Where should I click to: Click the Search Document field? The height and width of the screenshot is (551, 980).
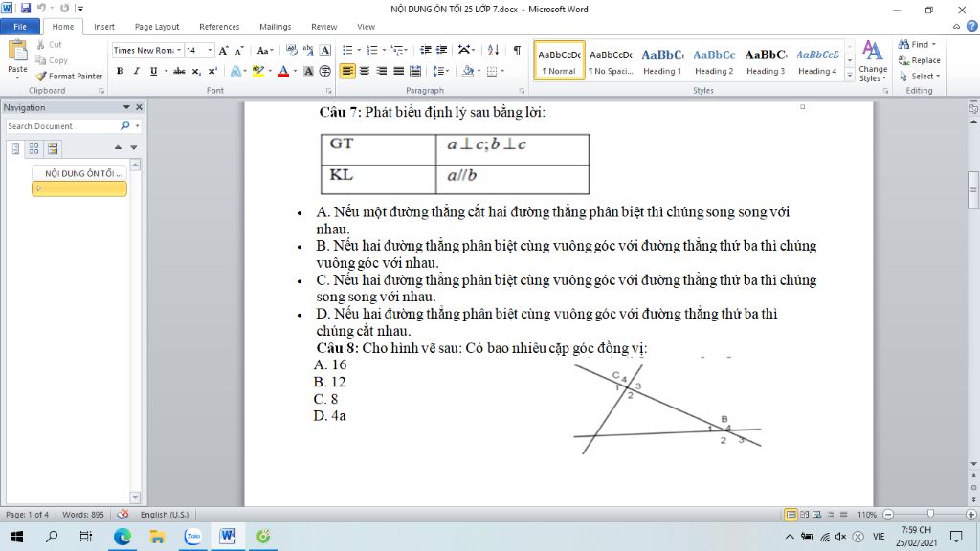point(62,126)
